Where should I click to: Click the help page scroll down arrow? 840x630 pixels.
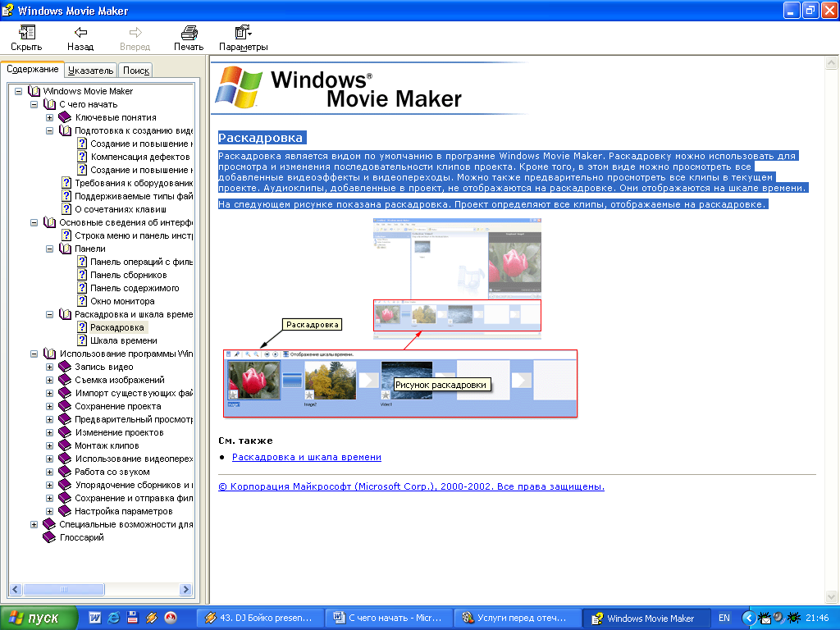pos(831,596)
